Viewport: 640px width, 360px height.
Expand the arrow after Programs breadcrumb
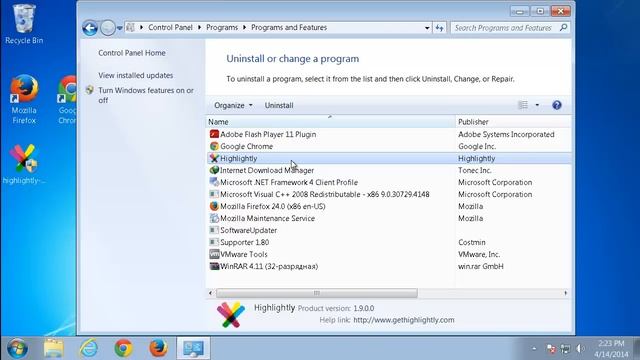pos(244,27)
